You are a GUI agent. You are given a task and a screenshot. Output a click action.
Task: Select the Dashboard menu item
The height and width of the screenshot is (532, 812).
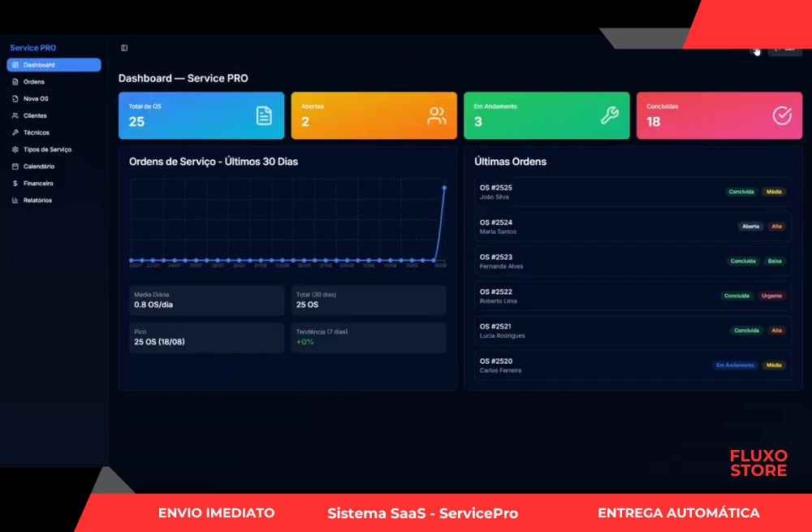54,65
